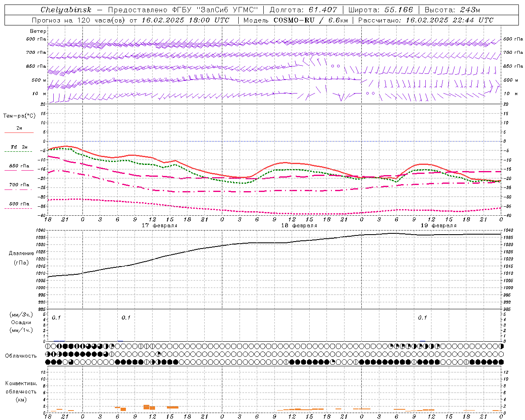Select the 'Прогноз на 120 часа(ов)' forecast header
The height and width of the screenshot is (420, 525).
pyautogui.click(x=79, y=20)
